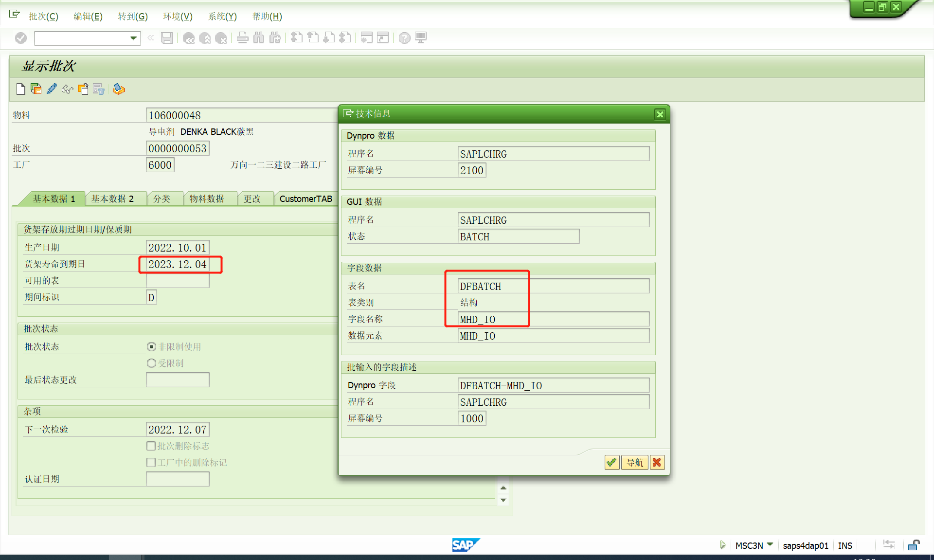Image resolution: width=934 pixels, height=560 pixels.
Task: Click the Cancel round X icon
Action: [x=221, y=38]
